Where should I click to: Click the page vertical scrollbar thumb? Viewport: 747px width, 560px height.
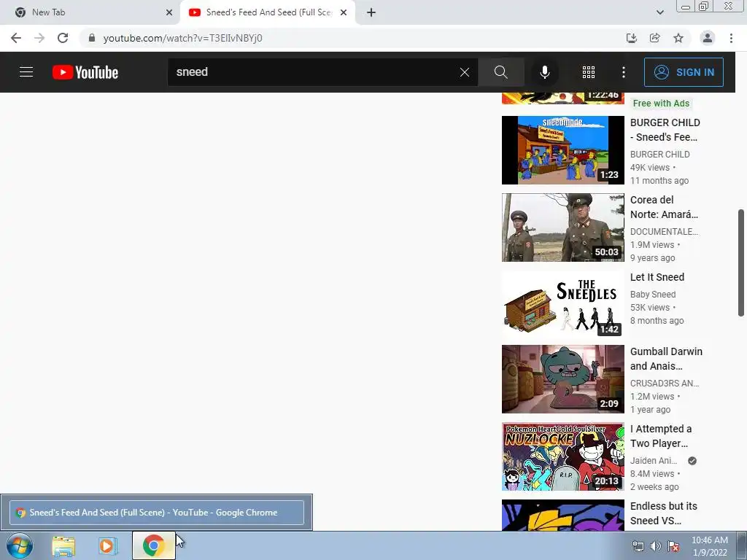(741, 262)
